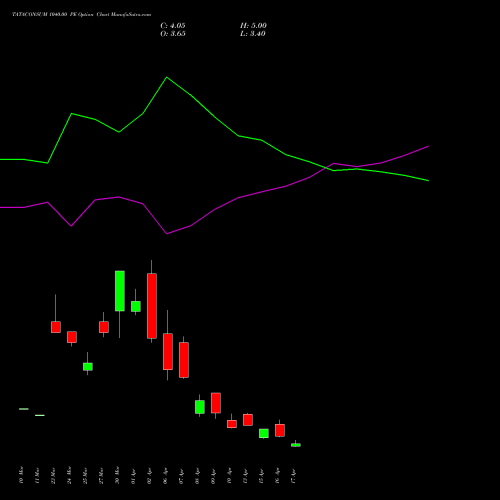Click the 08 Apr date label
The image size is (500, 500).
(197, 476)
